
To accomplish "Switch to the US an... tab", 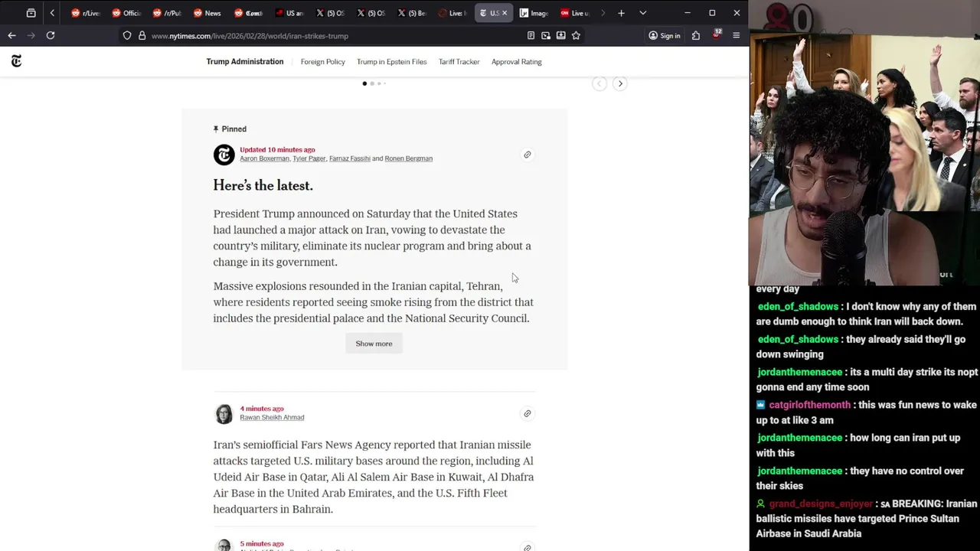I will click(289, 13).
